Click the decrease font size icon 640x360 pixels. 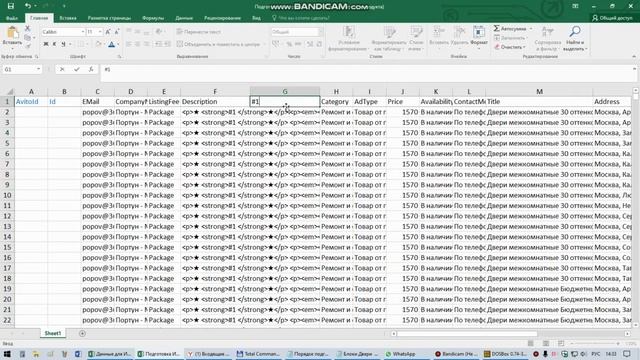[117, 32]
